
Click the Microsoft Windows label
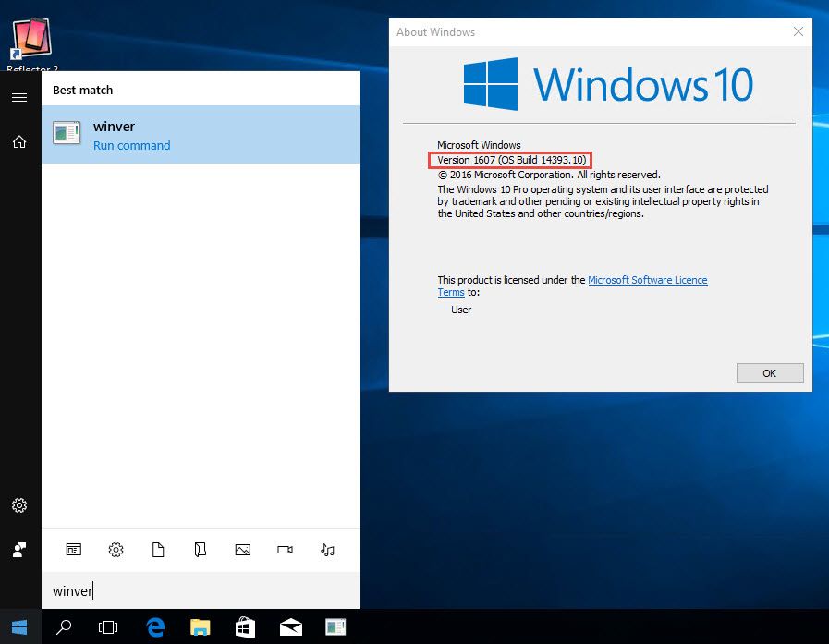479,145
